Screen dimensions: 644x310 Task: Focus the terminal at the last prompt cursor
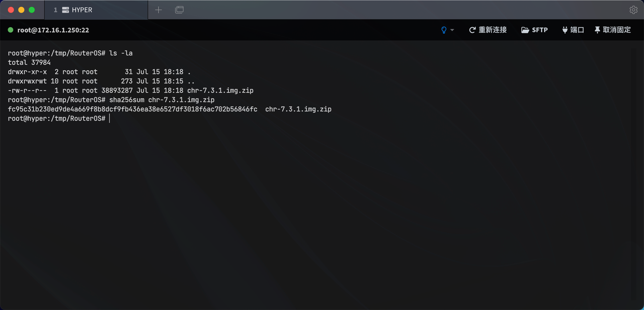tap(109, 118)
